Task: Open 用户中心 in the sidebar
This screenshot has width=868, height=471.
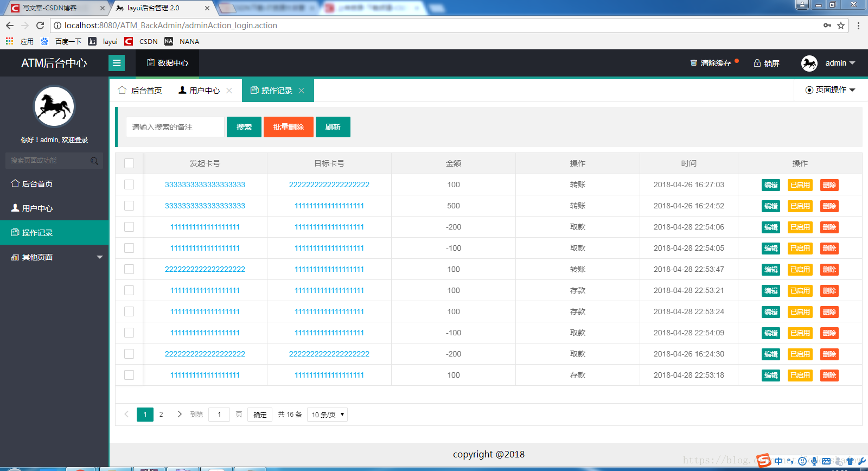Action: 54,208
